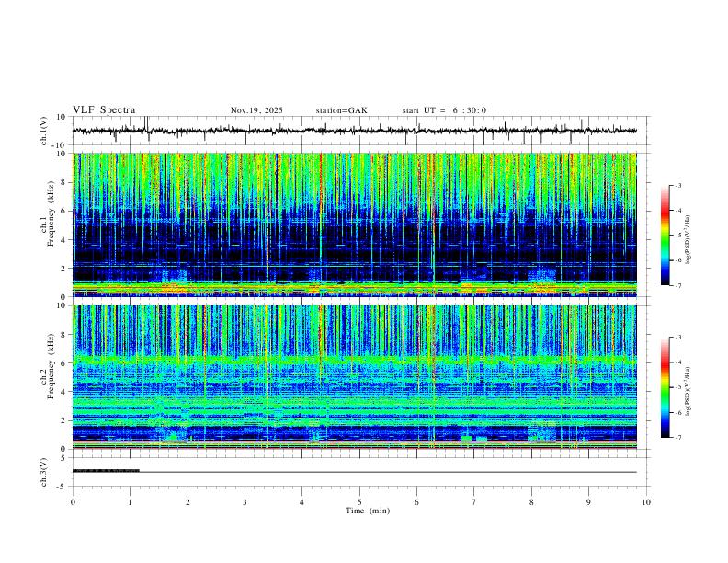The height and width of the screenshot is (563, 728).
Task: Click the '1' label on the Time axis
Action: 130,502
